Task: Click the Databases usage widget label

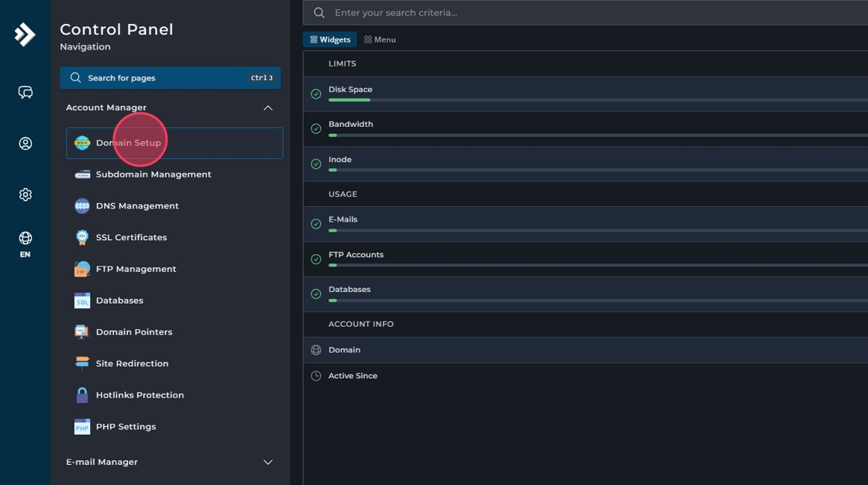Action: click(350, 290)
